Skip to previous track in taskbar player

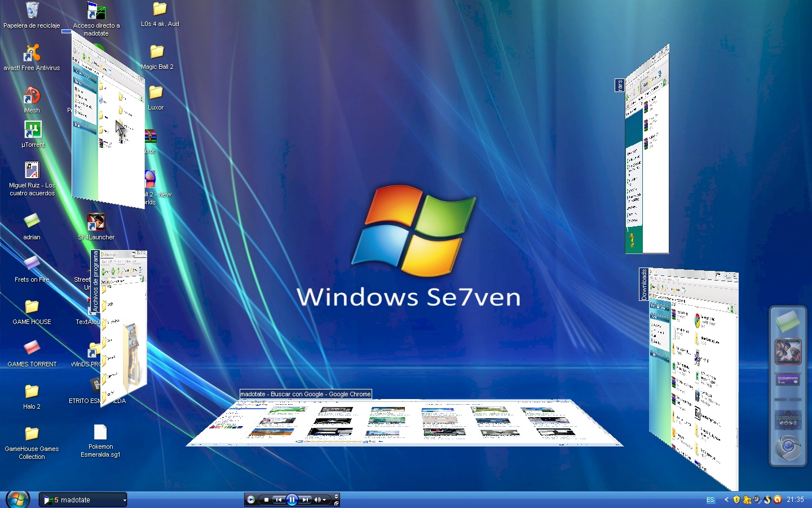coord(278,500)
